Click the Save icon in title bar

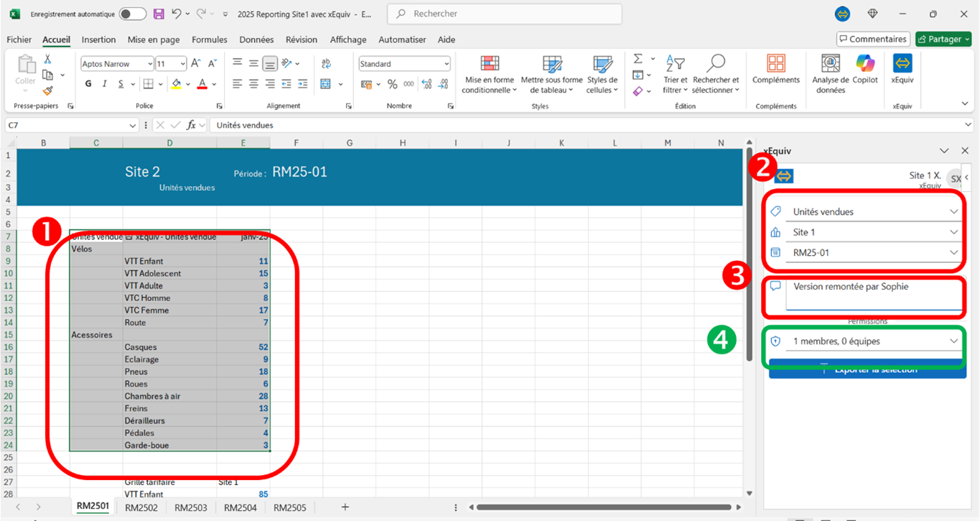click(159, 14)
